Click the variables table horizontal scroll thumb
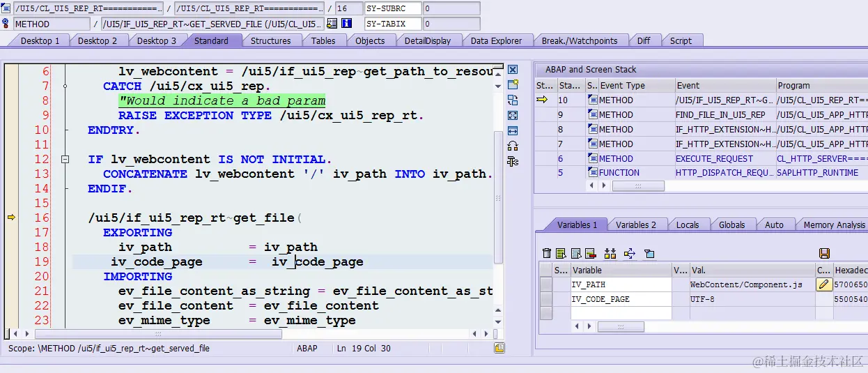The width and height of the screenshot is (868, 373). (620, 326)
